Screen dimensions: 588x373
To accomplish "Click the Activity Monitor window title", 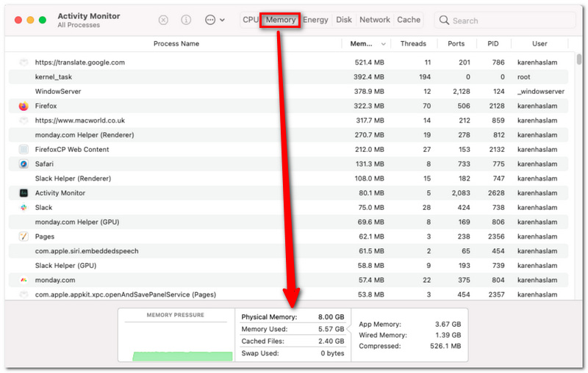I will 89,16.
